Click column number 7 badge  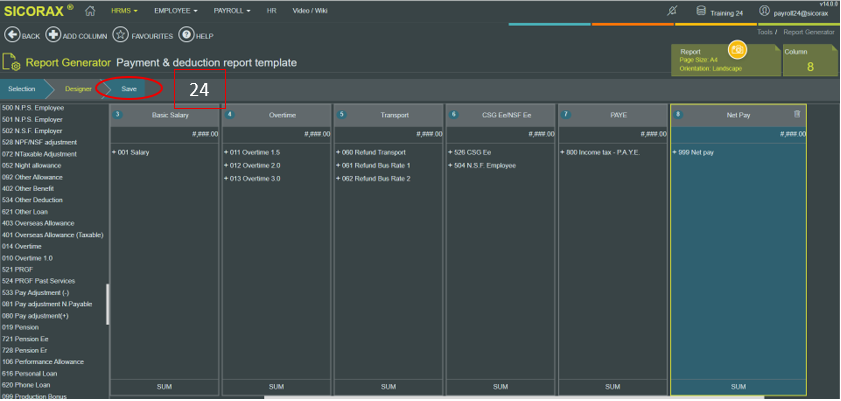pyautogui.click(x=566, y=115)
